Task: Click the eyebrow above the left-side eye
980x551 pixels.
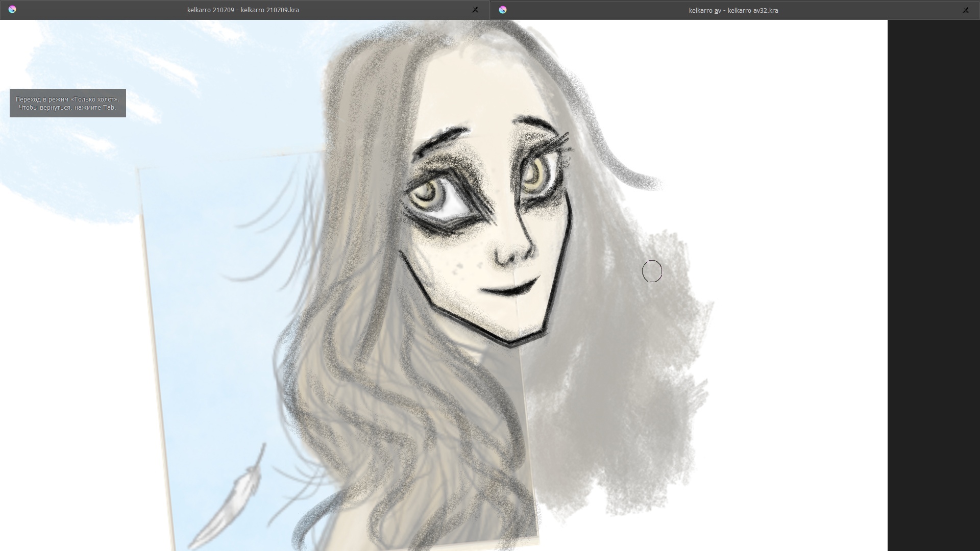Action: point(440,138)
